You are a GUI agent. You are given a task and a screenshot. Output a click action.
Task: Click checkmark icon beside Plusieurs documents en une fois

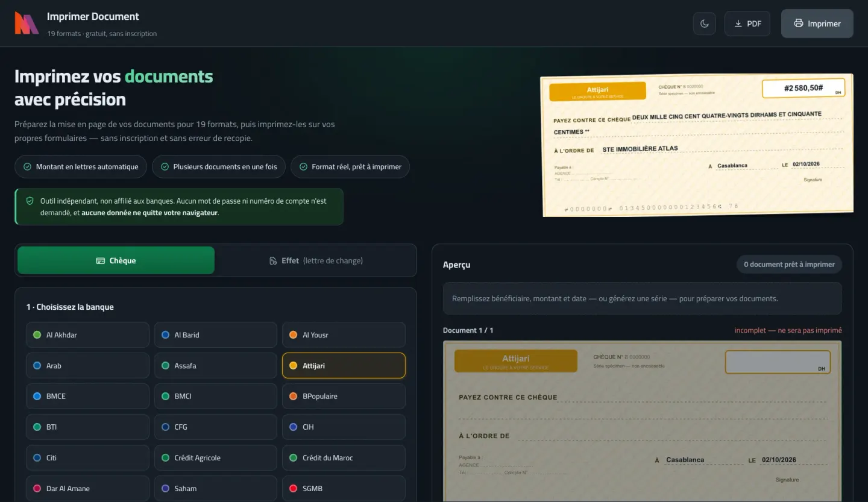[x=165, y=166]
